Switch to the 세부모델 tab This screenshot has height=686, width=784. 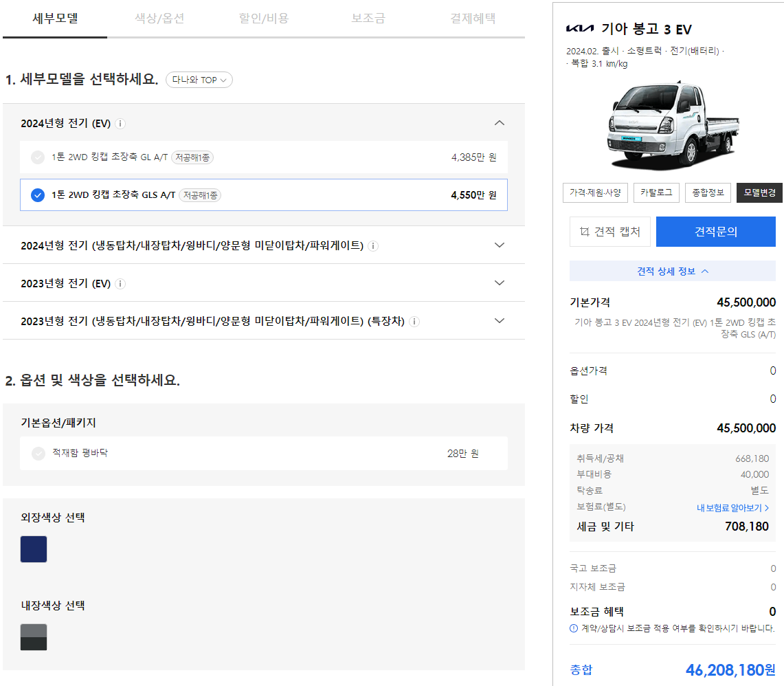click(55, 19)
